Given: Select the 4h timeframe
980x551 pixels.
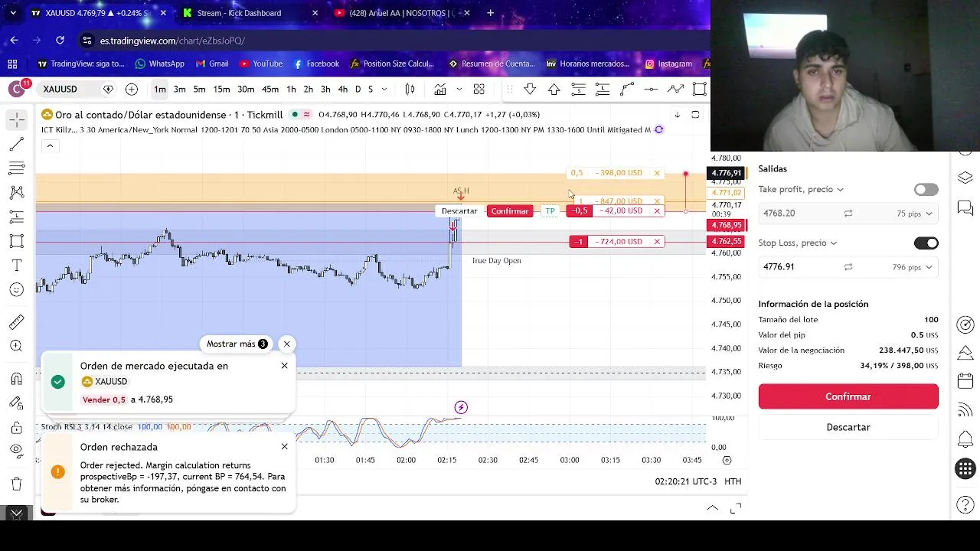Looking at the screenshot, I should [342, 90].
